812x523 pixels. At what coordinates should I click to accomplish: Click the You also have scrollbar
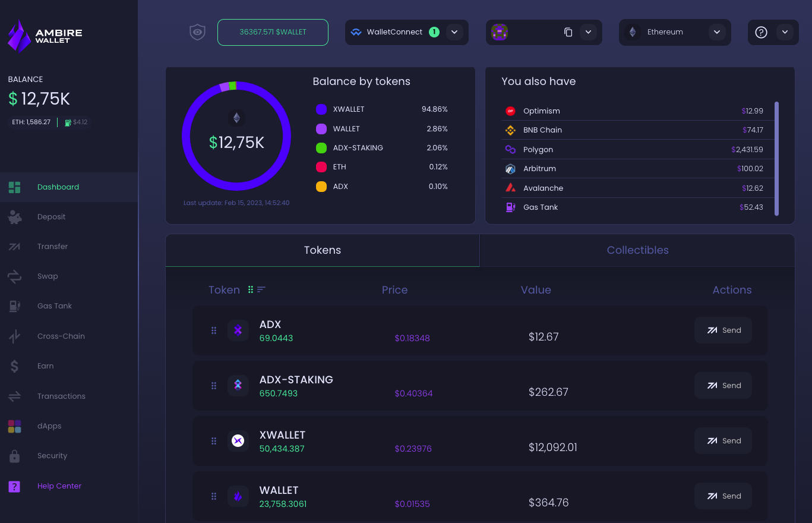tap(776, 159)
